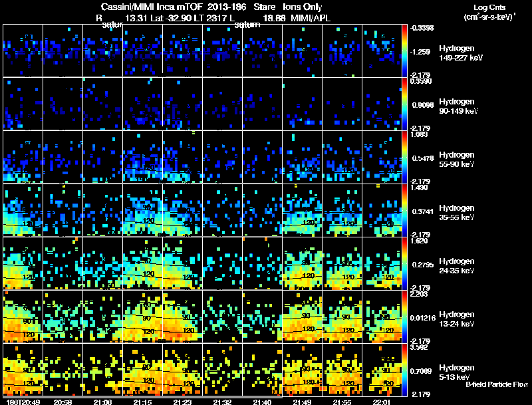This screenshot has width=532, height=405.
Task: Click the 0.01216 colorbar value
Action: [x=423, y=318]
